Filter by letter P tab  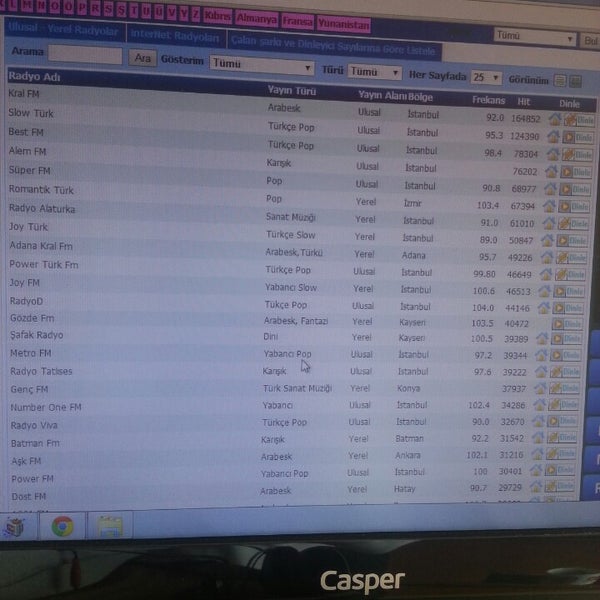click(x=82, y=8)
